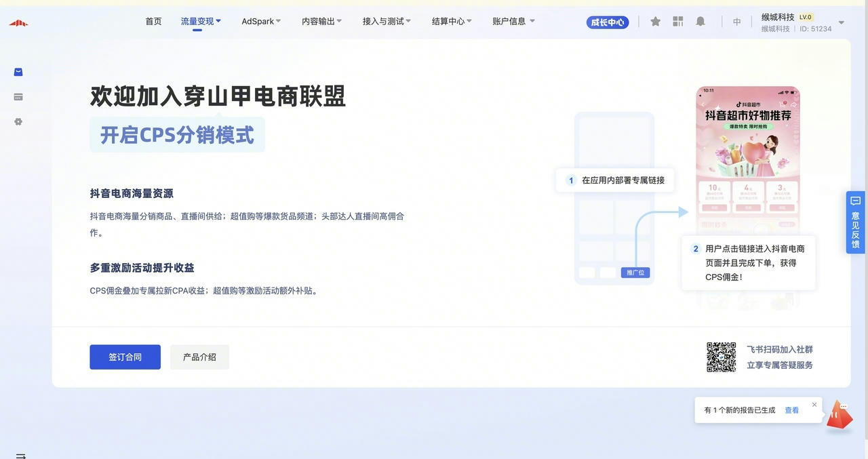Click the 产品介绍 button
The image size is (868, 459).
[x=199, y=357]
